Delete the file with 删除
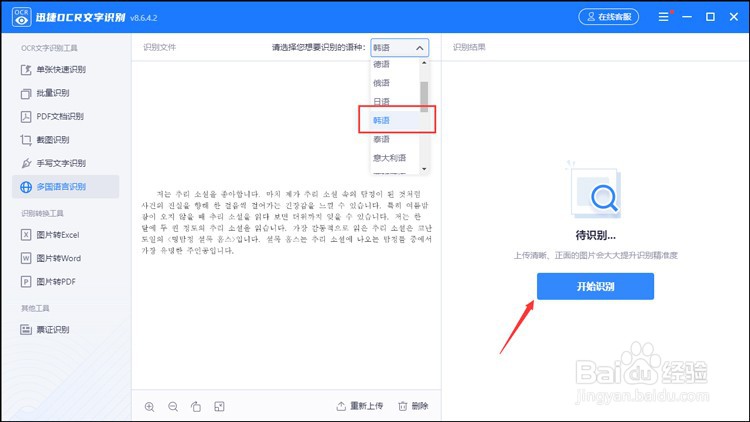This screenshot has height=422, width=750. click(x=413, y=406)
